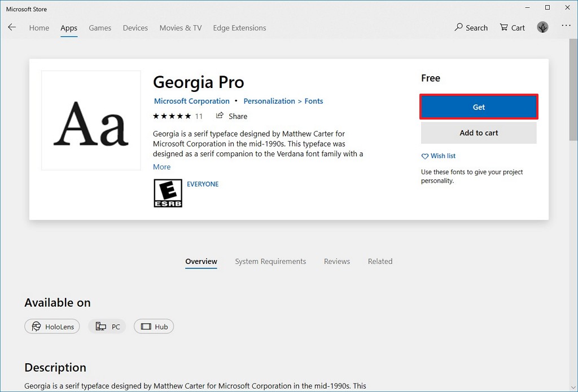
Task: Open the Devices tab
Action: pyautogui.click(x=135, y=28)
